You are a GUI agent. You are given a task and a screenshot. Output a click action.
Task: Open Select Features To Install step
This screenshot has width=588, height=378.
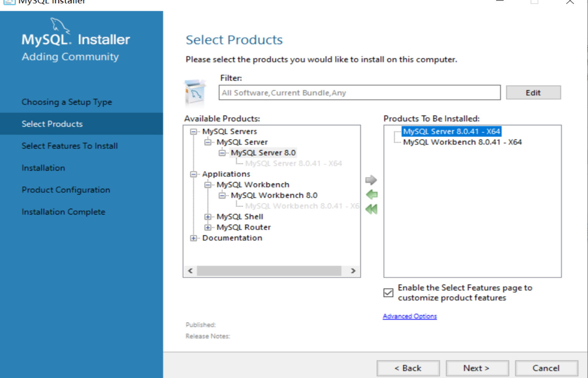point(70,146)
